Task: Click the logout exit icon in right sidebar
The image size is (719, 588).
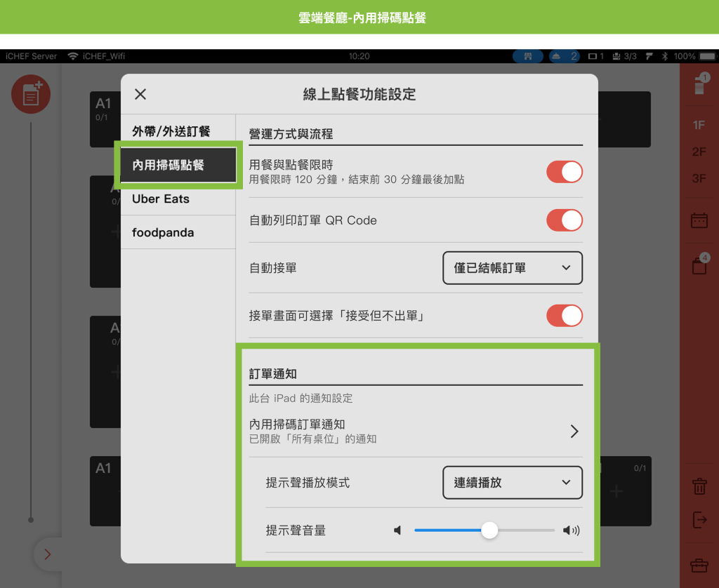Action: click(699, 520)
